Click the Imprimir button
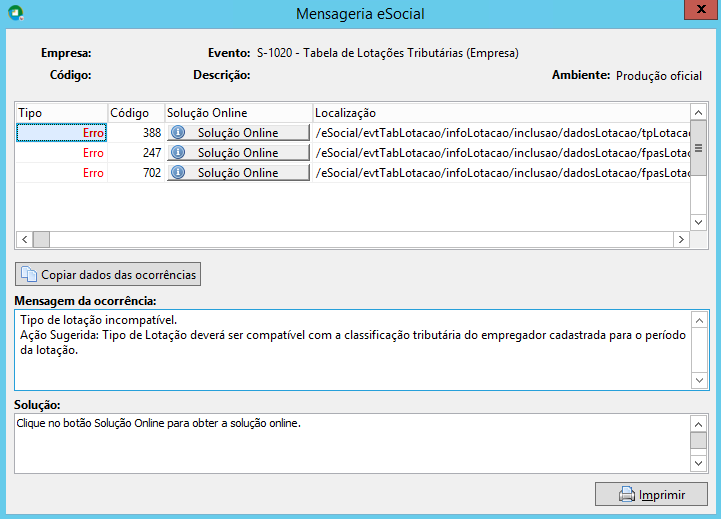721x519 pixels. 651,494
